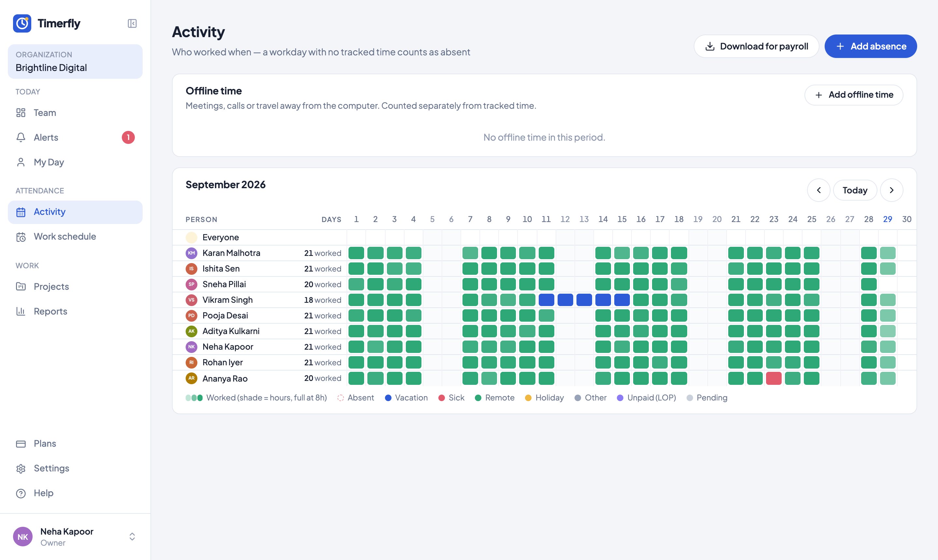The height and width of the screenshot is (560, 938).
Task: Click Sneha Pillai's worked cell on day 28
Action: click(x=869, y=284)
